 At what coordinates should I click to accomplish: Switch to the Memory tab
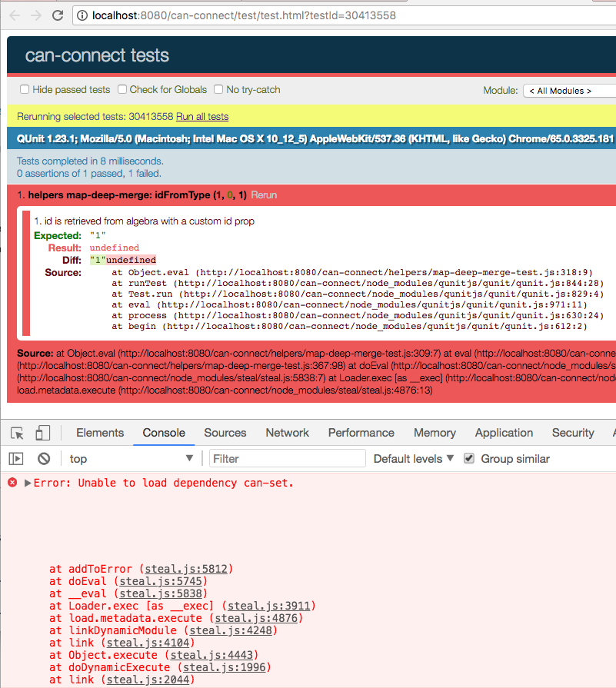pyautogui.click(x=435, y=433)
